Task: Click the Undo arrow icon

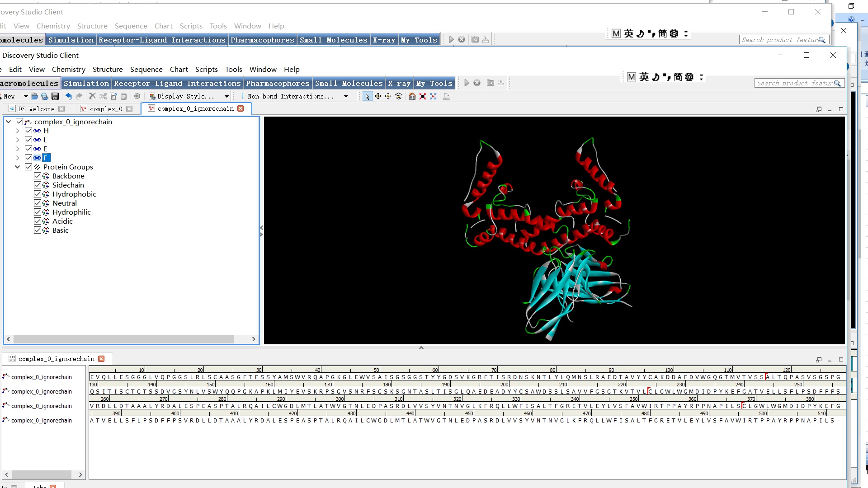Action: coord(68,96)
